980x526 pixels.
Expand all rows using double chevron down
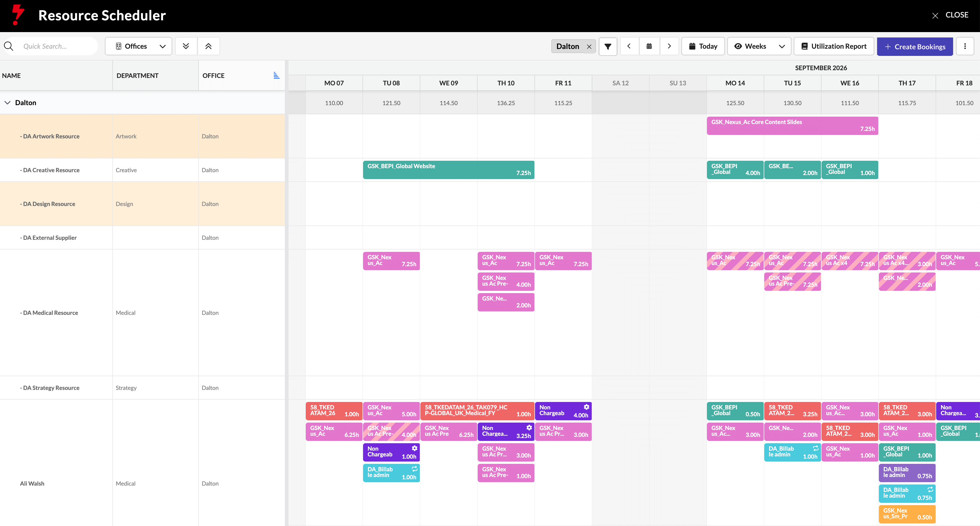point(186,46)
